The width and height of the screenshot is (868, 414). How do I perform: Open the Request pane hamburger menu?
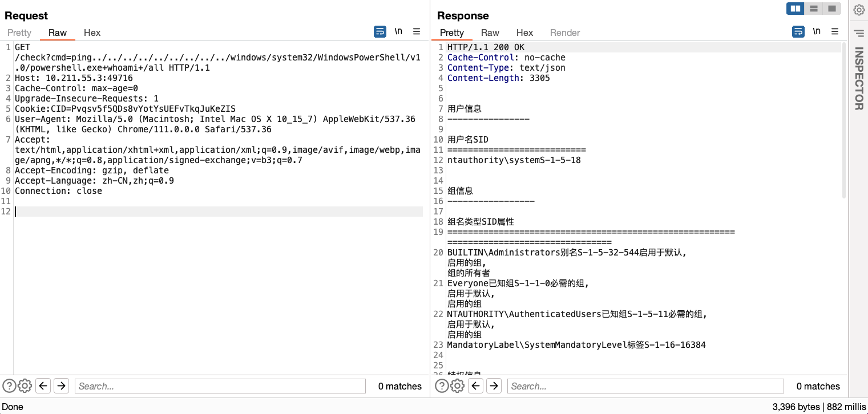pyautogui.click(x=417, y=32)
